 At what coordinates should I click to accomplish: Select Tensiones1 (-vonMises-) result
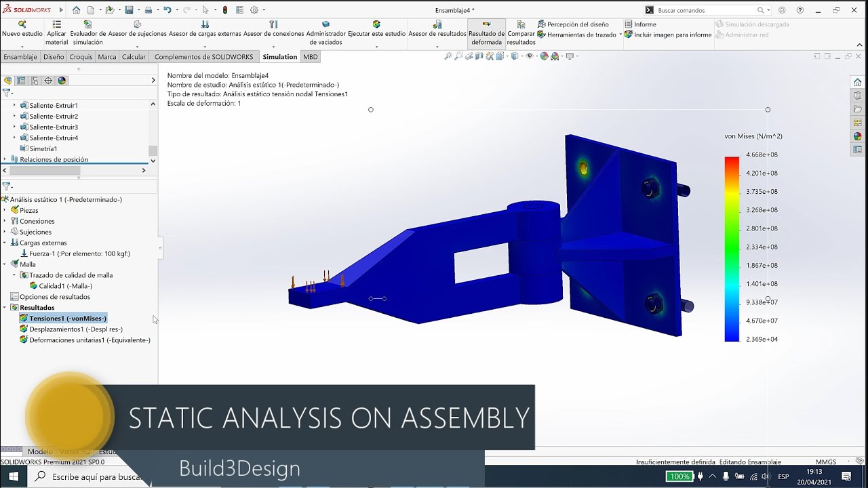[63, 319]
